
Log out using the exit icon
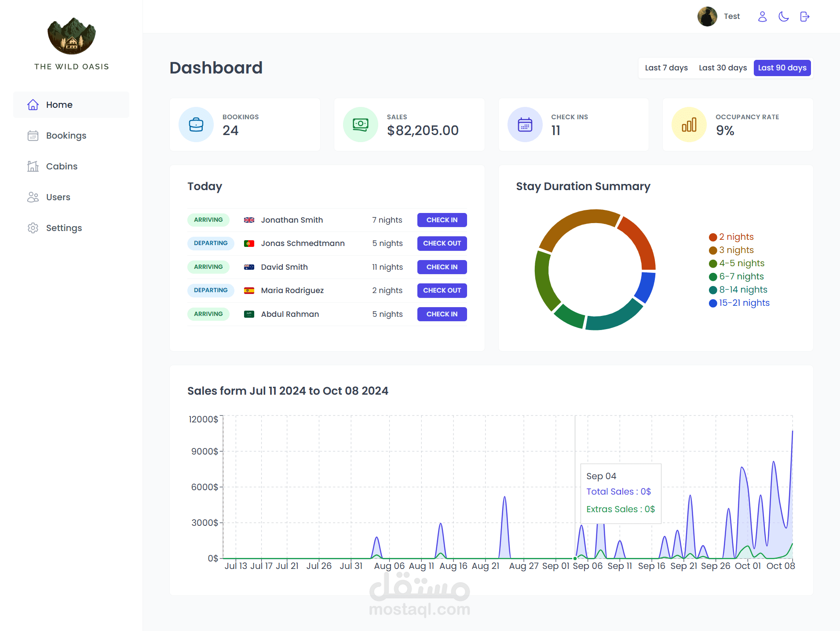pyautogui.click(x=804, y=17)
